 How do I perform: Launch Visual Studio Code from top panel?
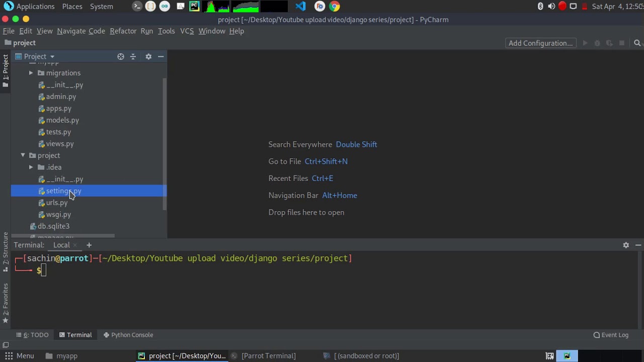pos(301,7)
